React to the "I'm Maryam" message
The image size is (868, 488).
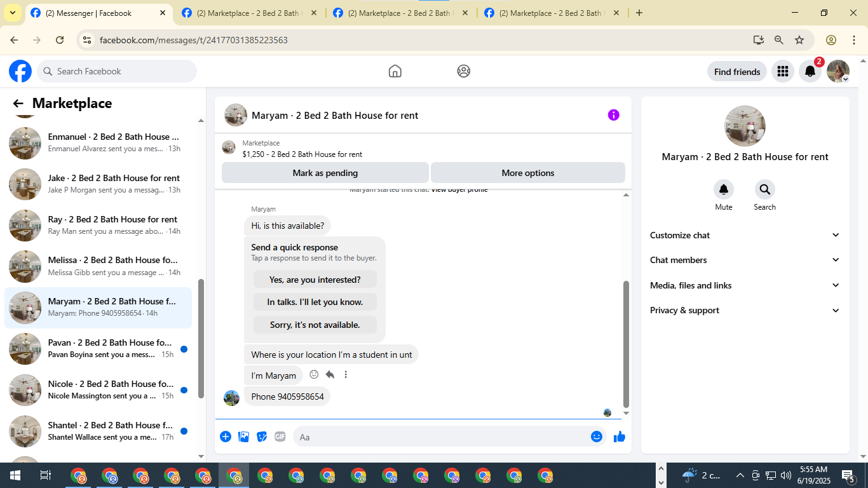[314, 375]
